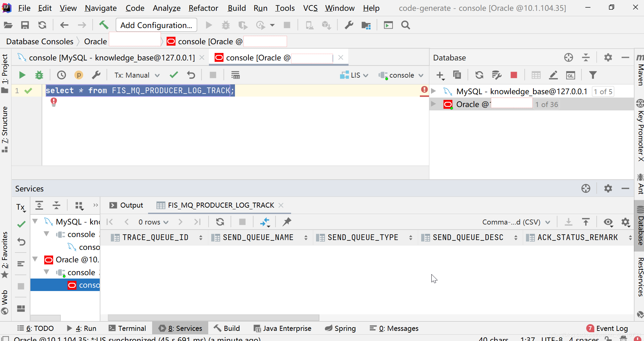This screenshot has height=341, width=644.
Task: Collapse Oracle node in Services tree
Action: tap(35, 259)
